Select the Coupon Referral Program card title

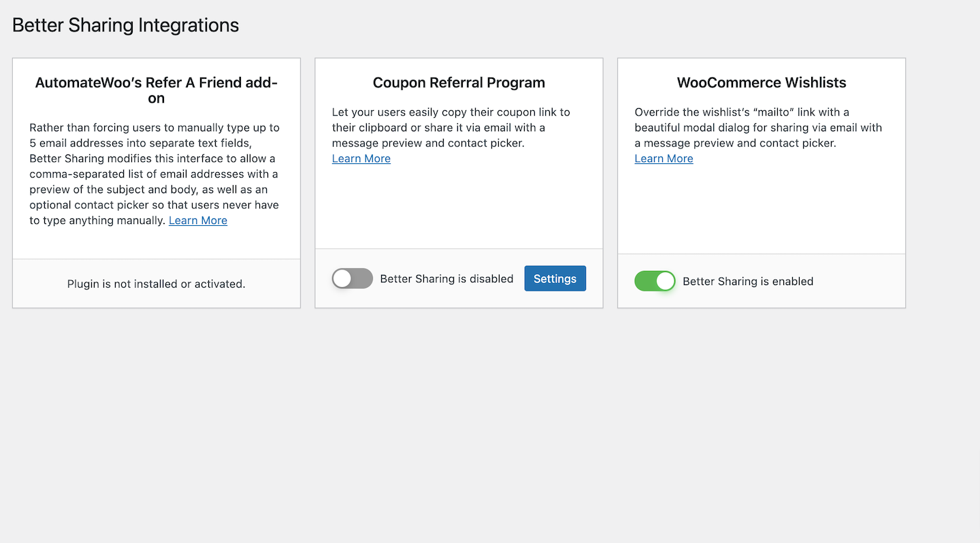tap(459, 82)
